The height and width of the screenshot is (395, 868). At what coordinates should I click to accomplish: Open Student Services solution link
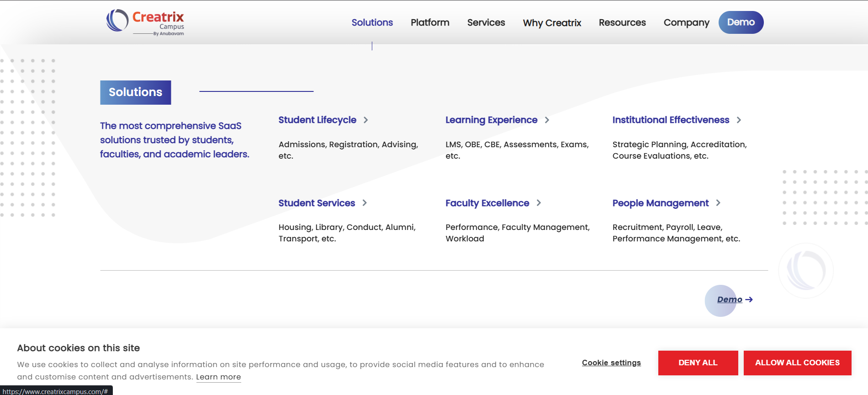(317, 203)
